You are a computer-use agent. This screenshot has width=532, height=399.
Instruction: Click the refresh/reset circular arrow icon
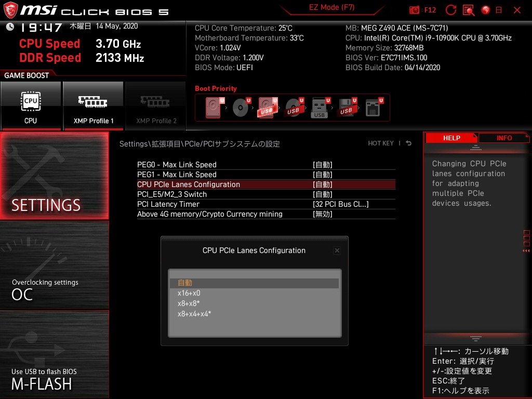[x=450, y=10]
